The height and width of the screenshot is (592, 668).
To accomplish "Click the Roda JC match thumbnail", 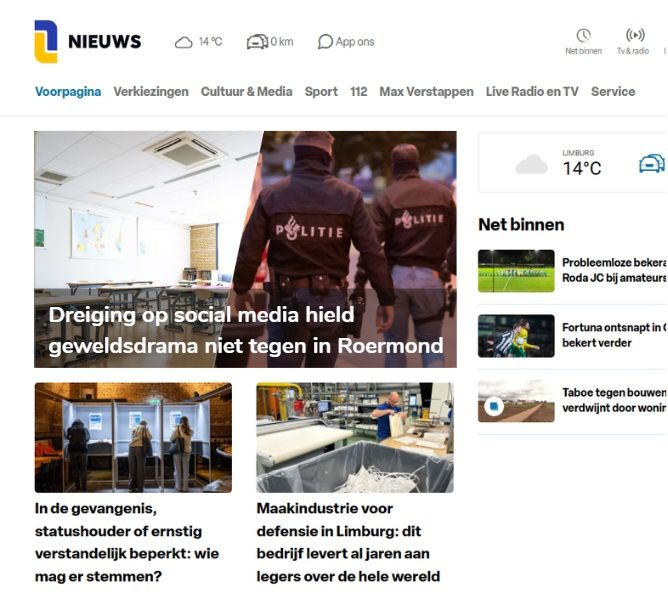I will click(x=516, y=271).
